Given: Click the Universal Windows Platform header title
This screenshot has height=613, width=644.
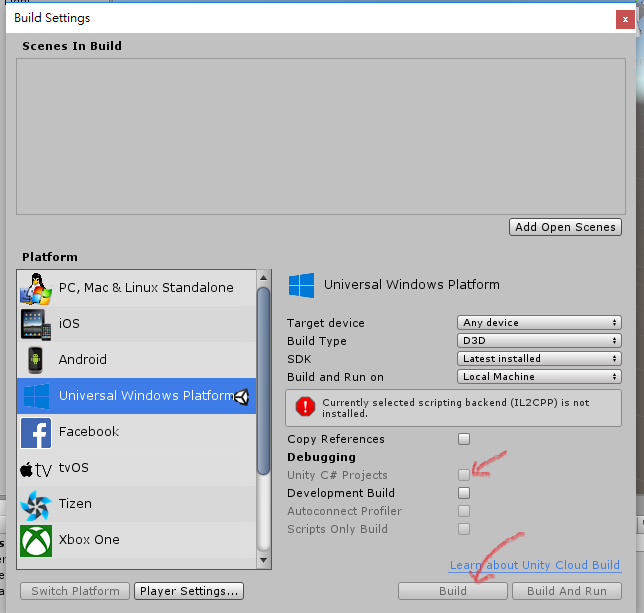Looking at the screenshot, I should [x=412, y=285].
